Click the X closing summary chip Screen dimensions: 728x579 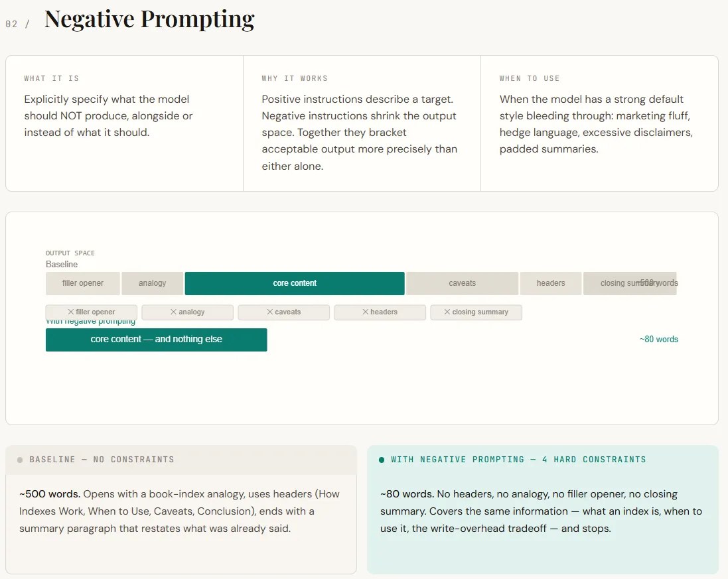pyautogui.click(x=476, y=312)
